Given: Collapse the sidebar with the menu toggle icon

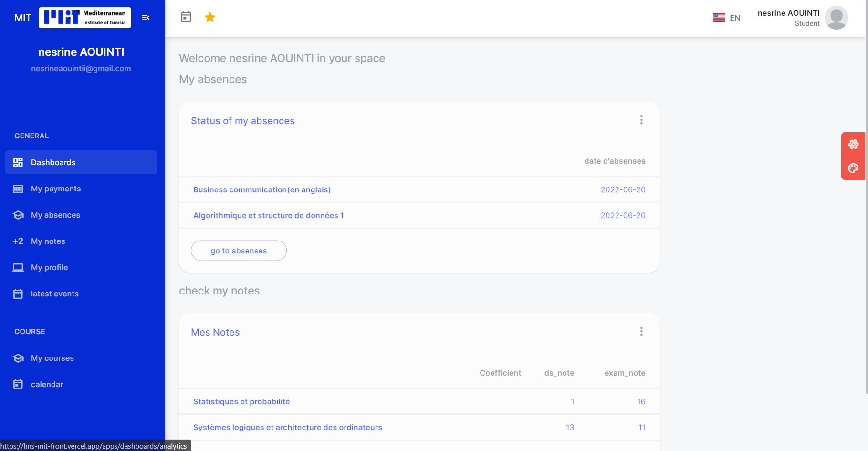Looking at the screenshot, I should pyautogui.click(x=146, y=18).
